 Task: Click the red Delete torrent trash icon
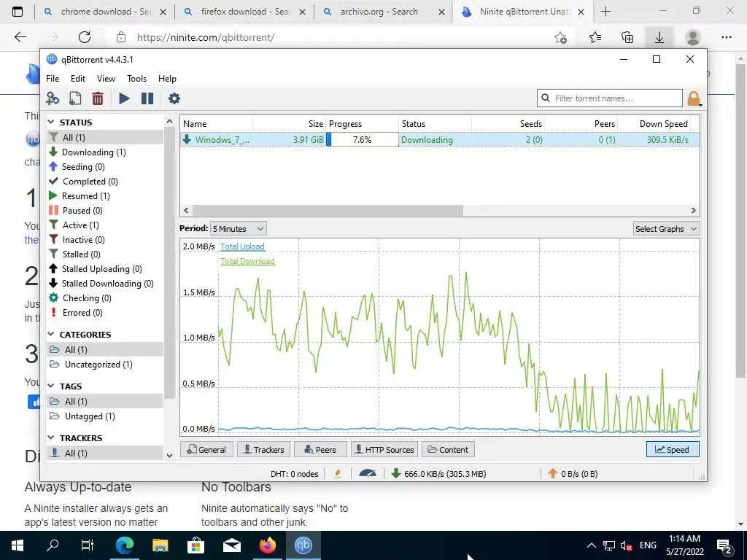tap(98, 98)
